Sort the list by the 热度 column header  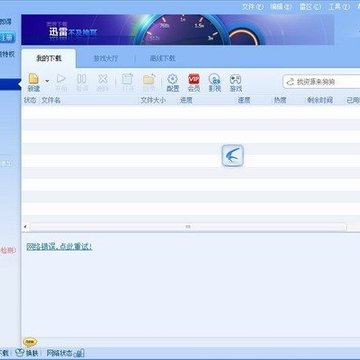(280, 100)
